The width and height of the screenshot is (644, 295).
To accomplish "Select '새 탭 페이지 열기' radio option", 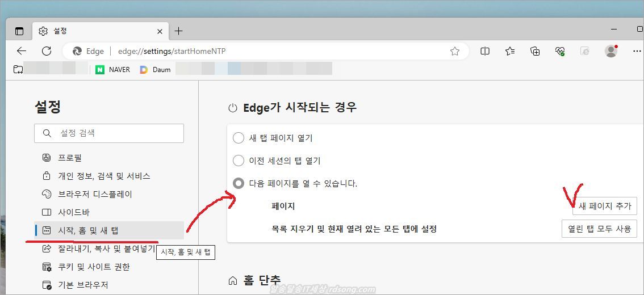I will pyautogui.click(x=239, y=138).
